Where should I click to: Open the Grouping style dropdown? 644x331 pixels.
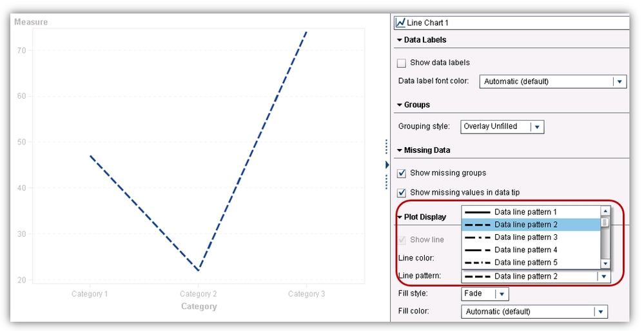pyautogui.click(x=537, y=126)
